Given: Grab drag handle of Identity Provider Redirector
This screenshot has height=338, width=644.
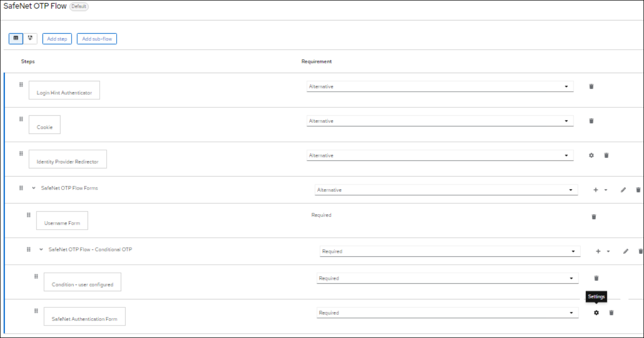Looking at the screenshot, I should [21, 153].
